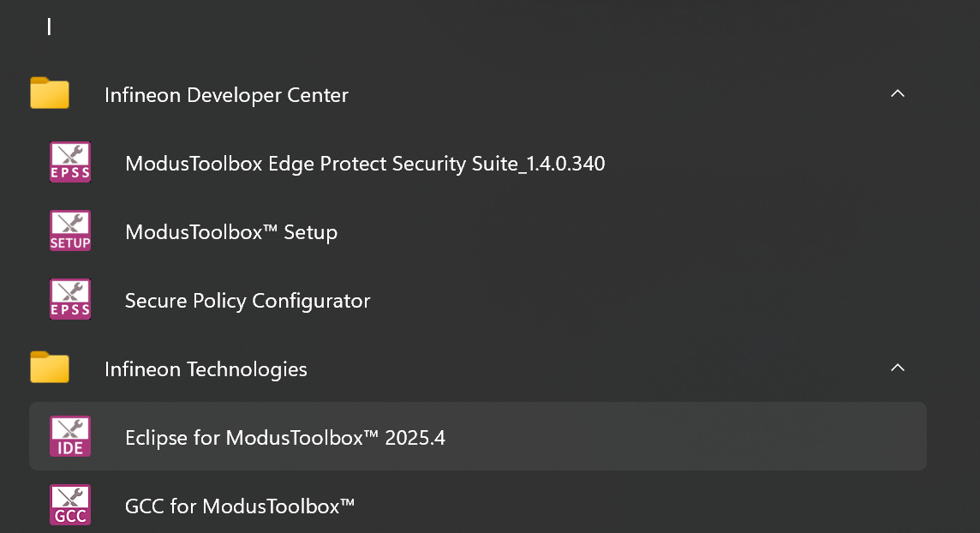Collapse the Infineon Technologies group chevron
The height and width of the screenshot is (533, 980).
tap(897, 368)
